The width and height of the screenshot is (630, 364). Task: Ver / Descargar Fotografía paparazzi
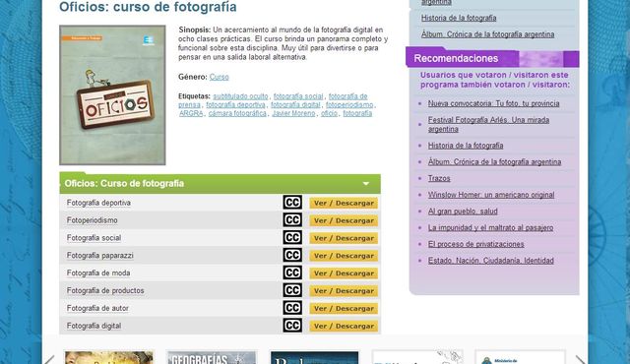(x=344, y=256)
